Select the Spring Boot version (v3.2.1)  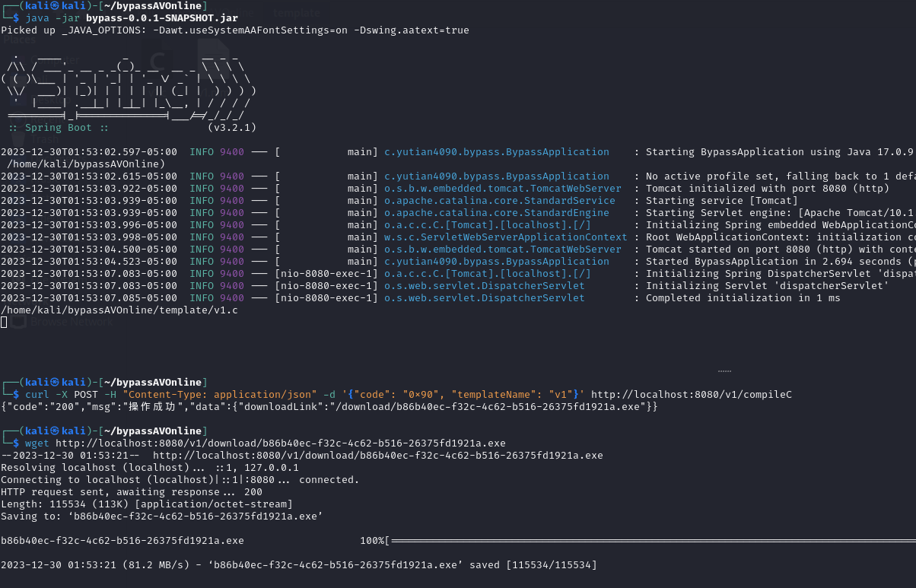[232, 128]
